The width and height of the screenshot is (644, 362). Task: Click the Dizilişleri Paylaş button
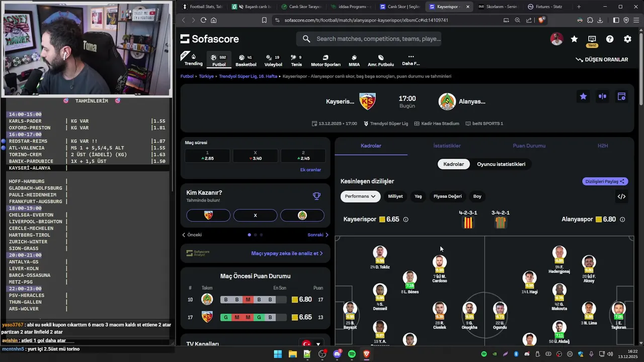click(x=605, y=182)
